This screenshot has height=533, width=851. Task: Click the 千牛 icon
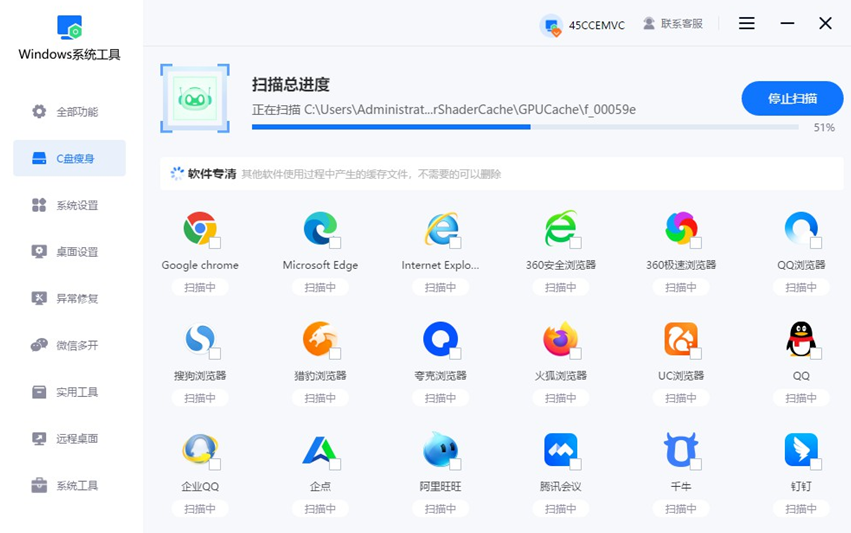(681, 449)
